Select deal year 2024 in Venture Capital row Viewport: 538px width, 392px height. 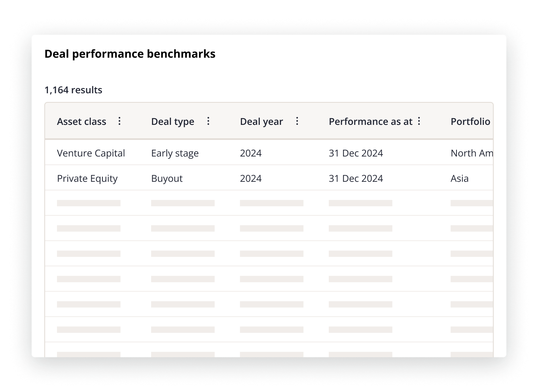[251, 153]
